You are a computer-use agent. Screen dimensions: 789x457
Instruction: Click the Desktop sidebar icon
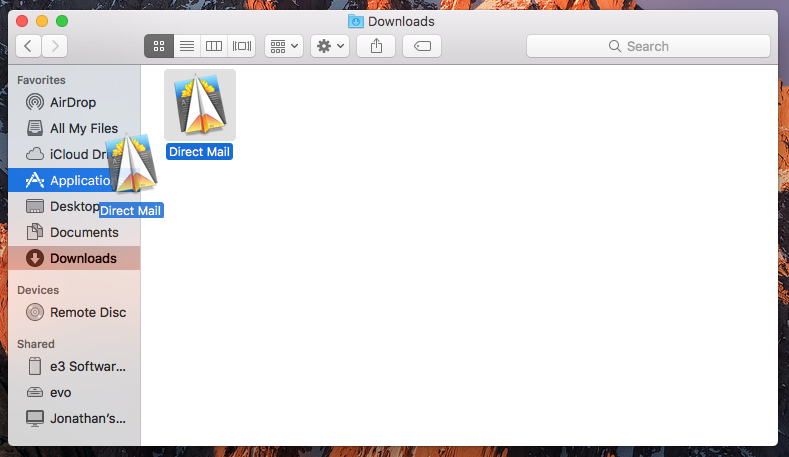pyautogui.click(x=35, y=206)
